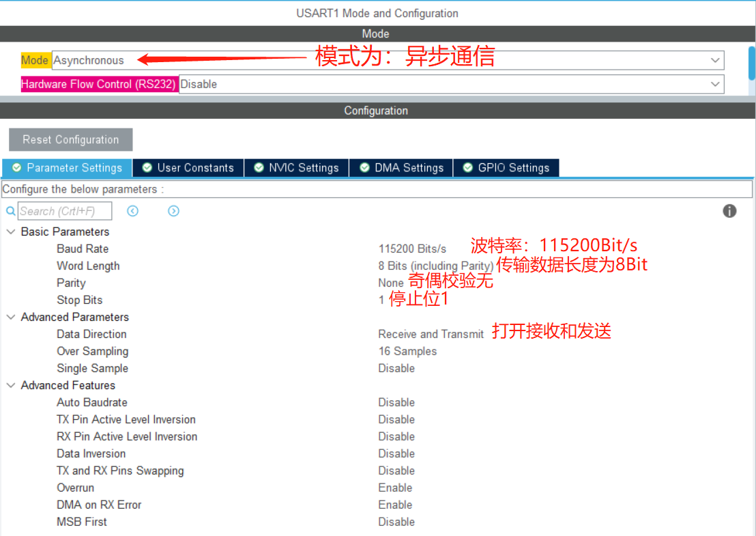Click the Parity parameter label

(71, 283)
